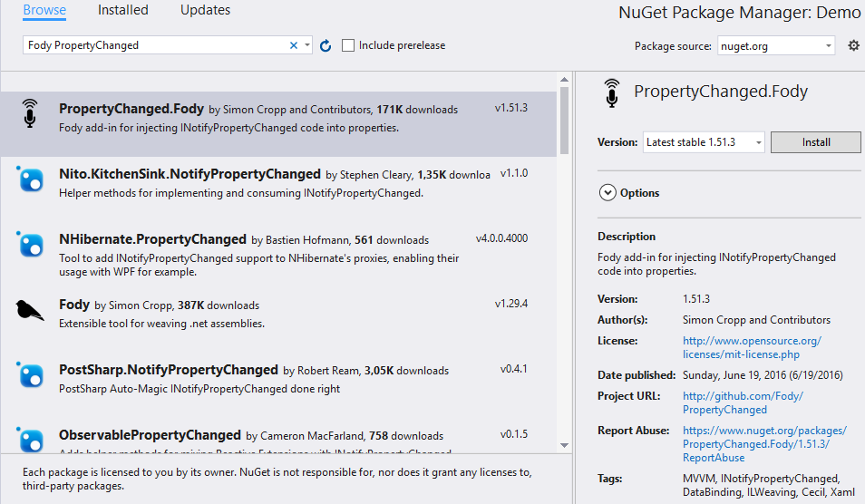Click the Fody bird package icon
Viewport: 865px width, 504px height.
tap(31, 311)
